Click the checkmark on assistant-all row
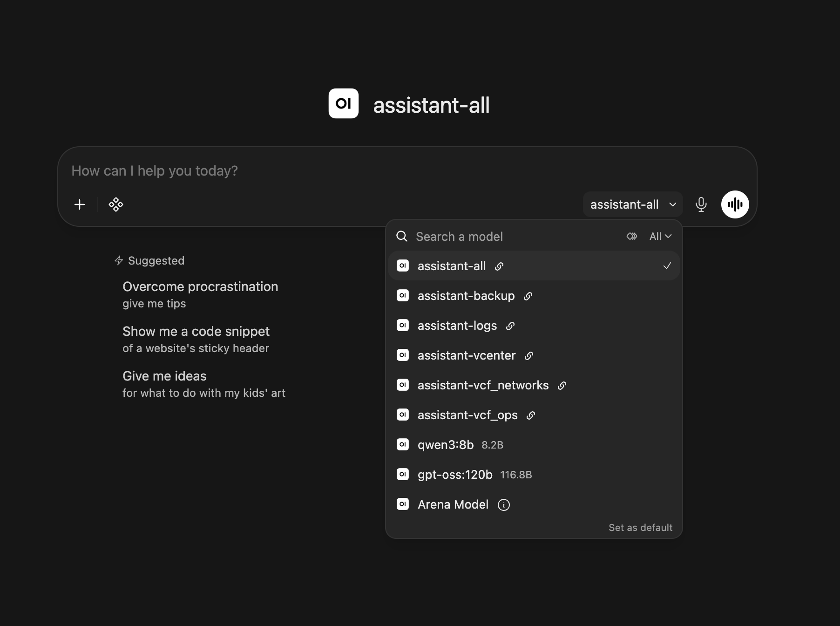Image resolution: width=840 pixels, height=626 pixels. (x=667, y=265)
